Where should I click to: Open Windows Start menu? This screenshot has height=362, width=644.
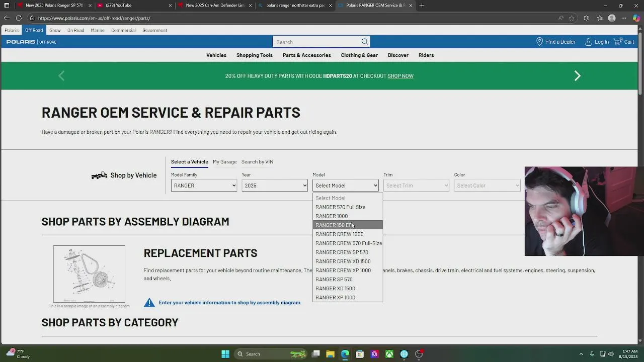pyautogui.click(x=225, y=354)
